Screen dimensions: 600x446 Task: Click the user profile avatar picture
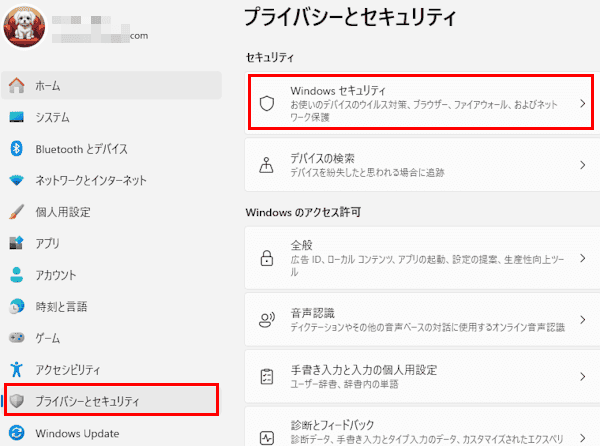[x=24, y=27]
